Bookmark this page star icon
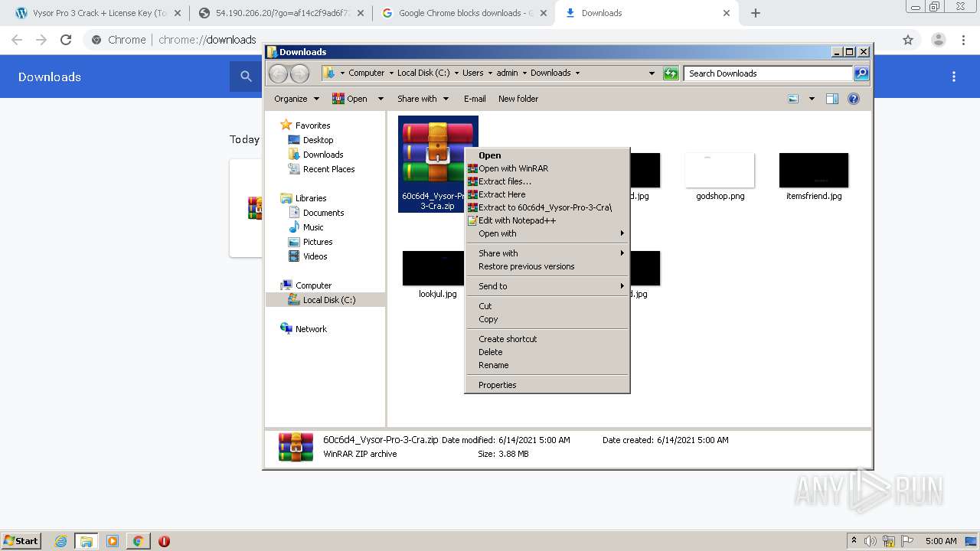 pos(908,40)
